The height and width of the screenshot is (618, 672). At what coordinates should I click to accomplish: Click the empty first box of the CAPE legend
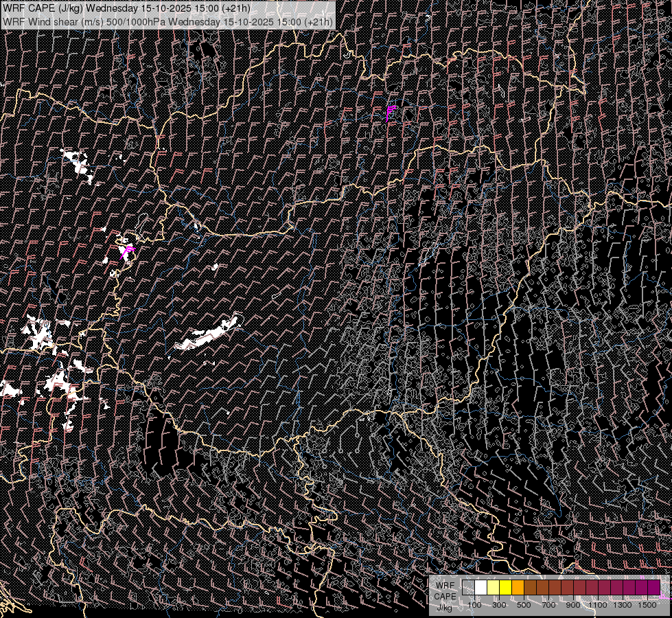[x=468, y=588]
